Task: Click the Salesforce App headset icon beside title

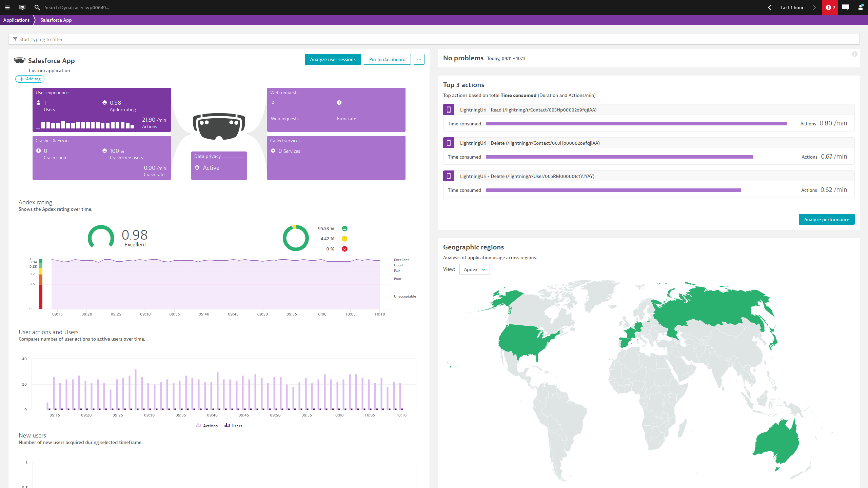Action: coord(20,60)
